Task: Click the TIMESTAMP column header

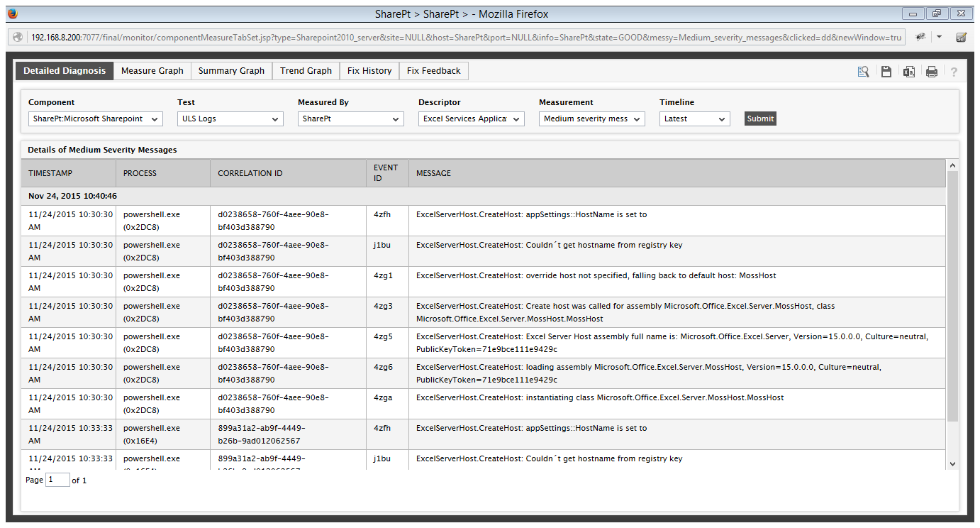Action: click(68, 173)
